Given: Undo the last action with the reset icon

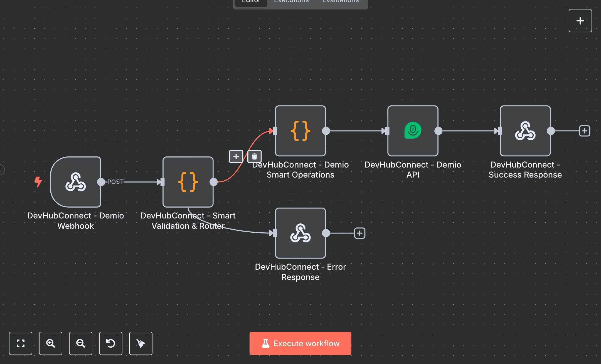Looking at the screenshot, I should click(x=111, y=344).
